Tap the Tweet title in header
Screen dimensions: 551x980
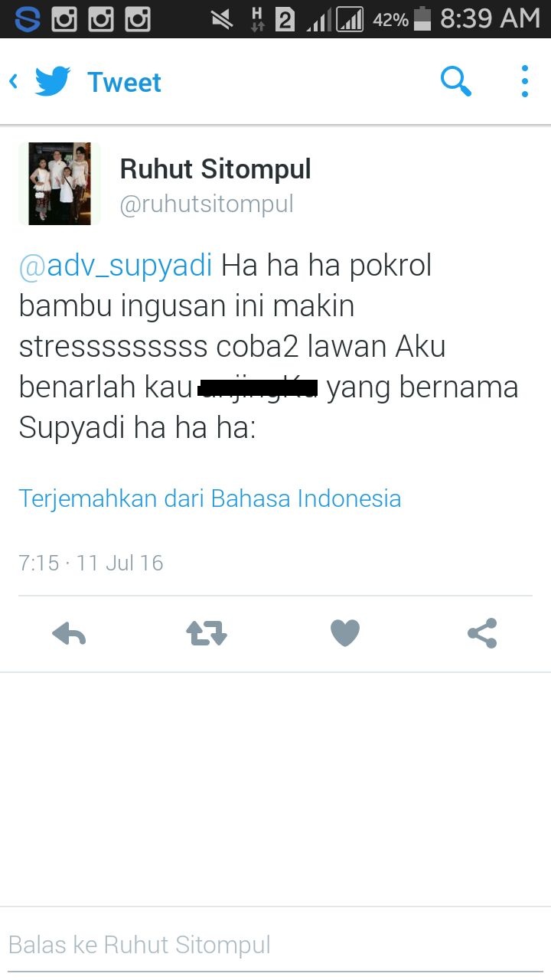[x=124, y=82]
